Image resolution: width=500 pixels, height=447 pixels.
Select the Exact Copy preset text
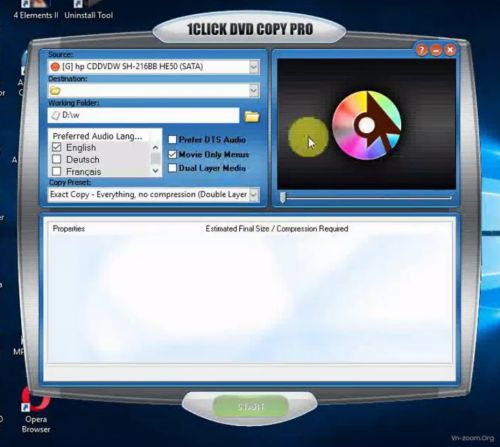(x=148, y=194)
